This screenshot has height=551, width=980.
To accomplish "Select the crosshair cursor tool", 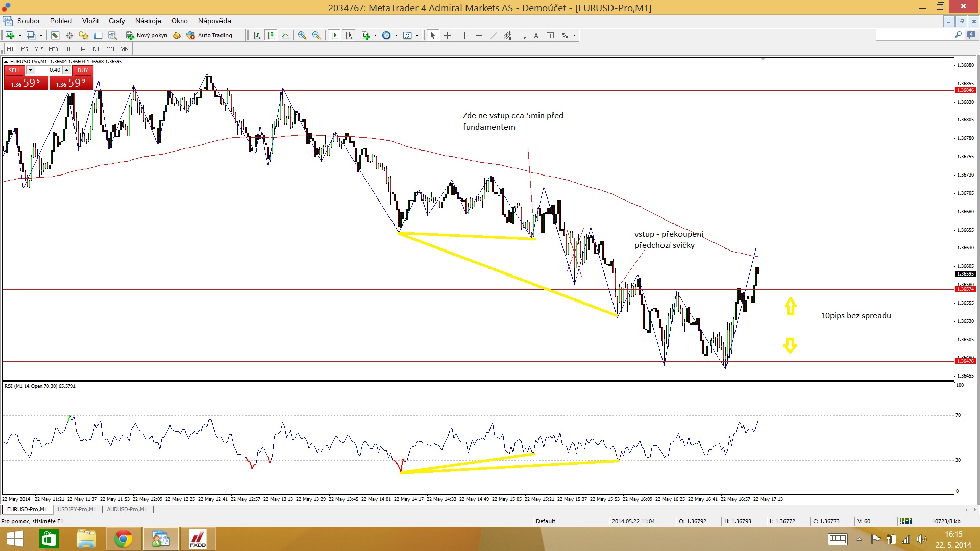I will click(447, 35).
